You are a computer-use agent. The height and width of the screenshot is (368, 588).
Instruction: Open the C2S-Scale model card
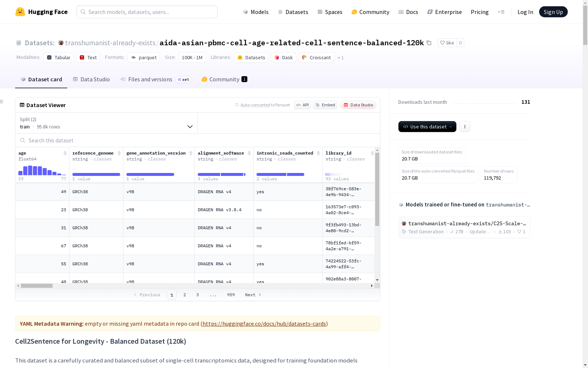(464, 227)
